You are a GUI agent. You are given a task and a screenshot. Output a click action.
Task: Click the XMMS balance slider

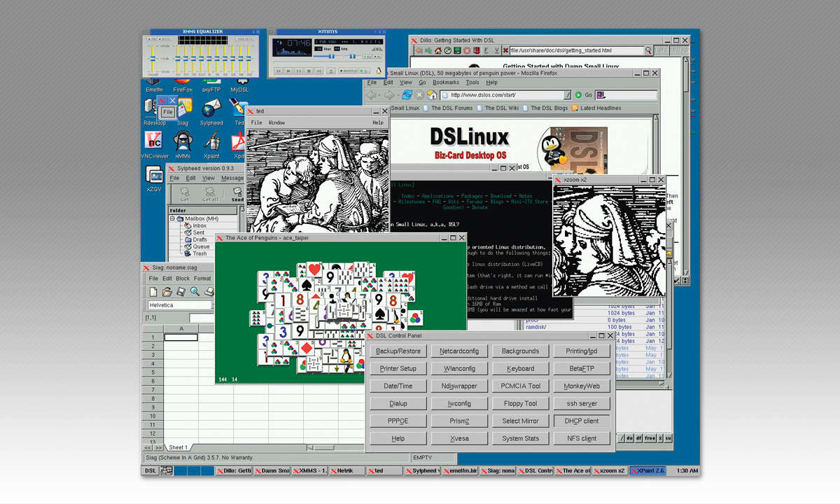(351, 57)
